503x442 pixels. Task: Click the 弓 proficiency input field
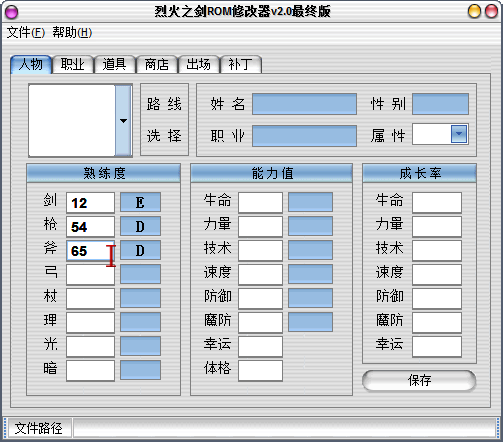90,274
